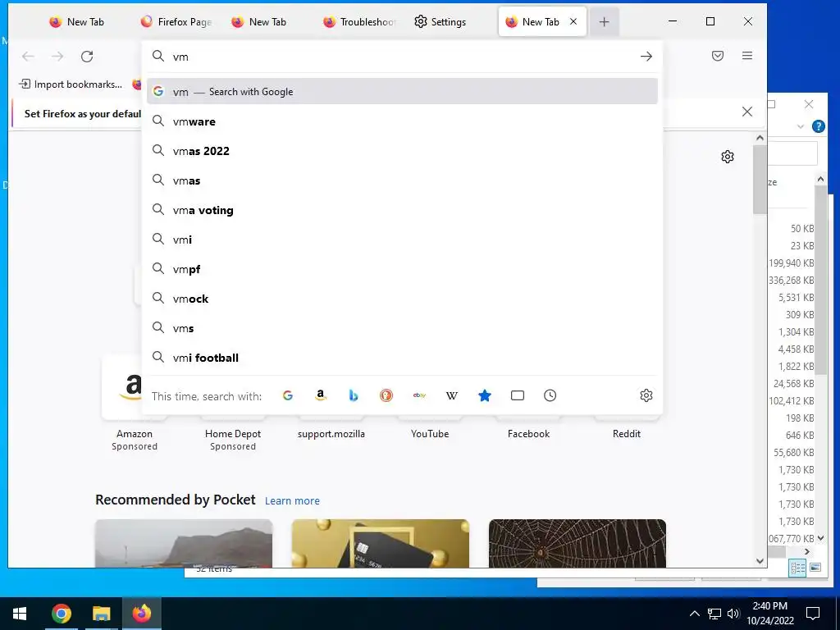Click page scrollbar down arrow
Image resolution: width=840 pixels, height=630 pixels.
pos(760,561)
